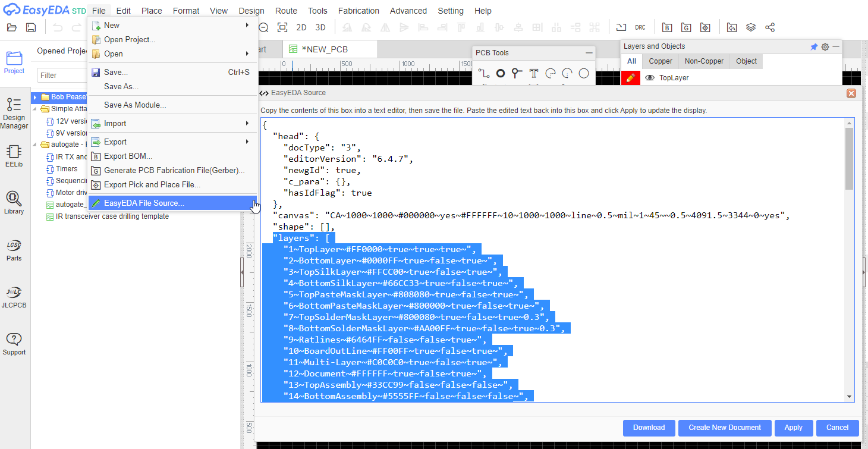Click Create New Document button
The width and height of the screenshot is (868, 449).
point(725,428)
